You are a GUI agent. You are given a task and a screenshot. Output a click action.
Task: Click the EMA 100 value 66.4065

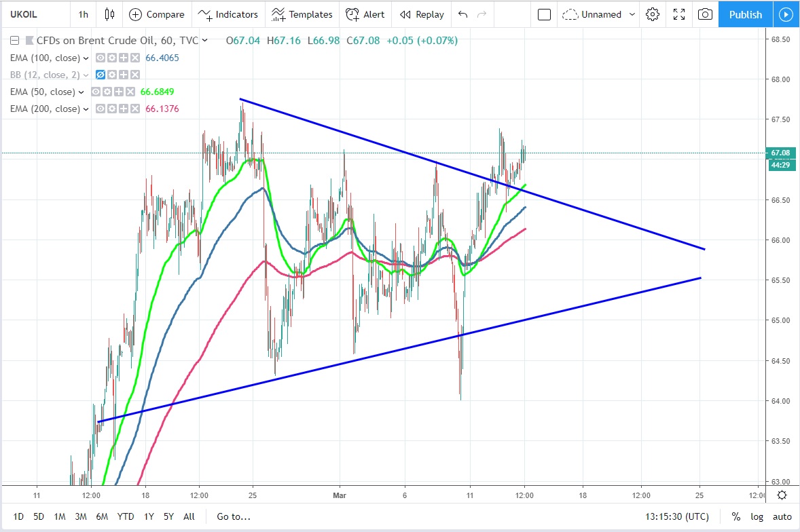pos(162,58)
